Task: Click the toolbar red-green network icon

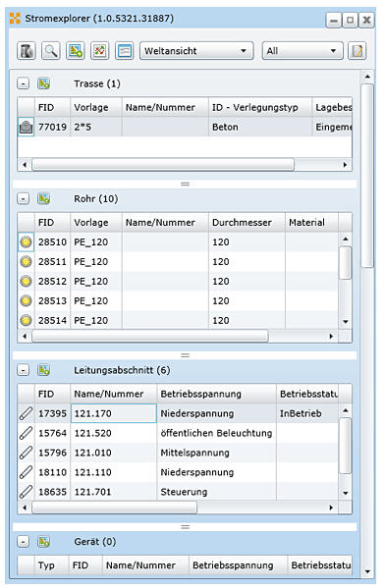Action: (100, 51)
